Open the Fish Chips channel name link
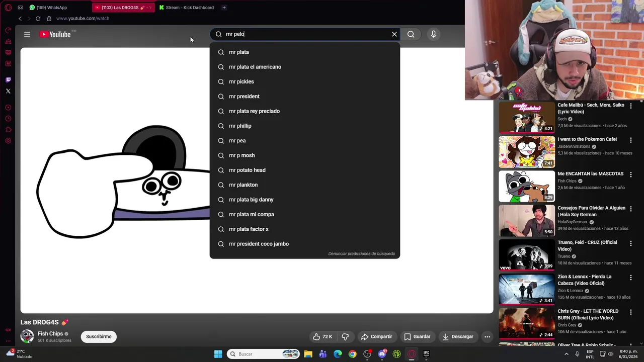Viewport: 644px width, 362px height. tap(50, 334)
